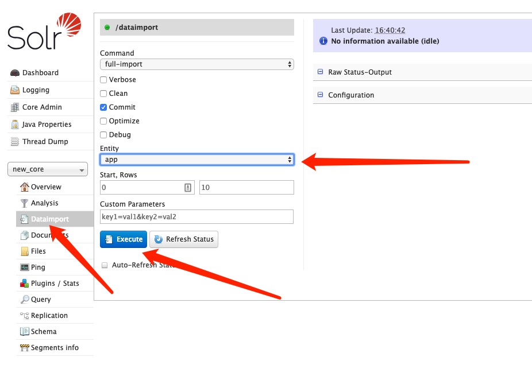This screenshot has height=392, width=532.
Task: Click the Overview house icon
Action: (25, 187)
